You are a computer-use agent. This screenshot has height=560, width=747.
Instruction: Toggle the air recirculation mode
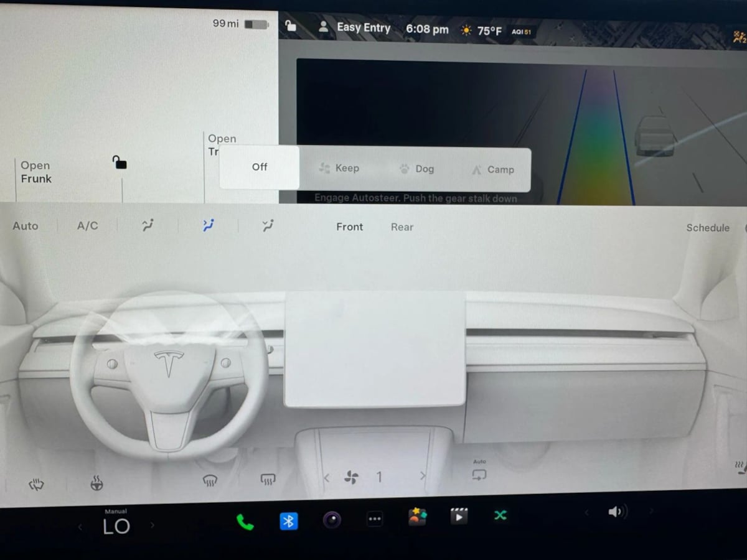click(x=479, y=475)
